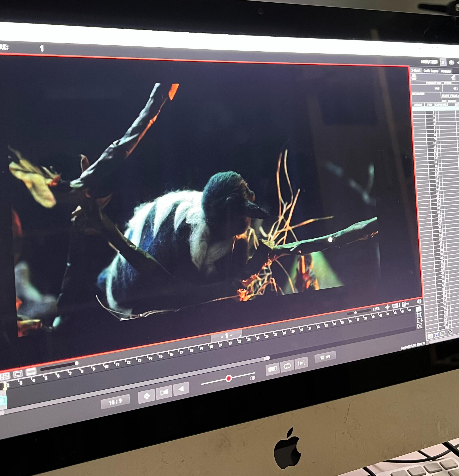Click the diamond keyframe step icon
The height and width of the screenshot is (476, 459).
(x=146, y=396)
